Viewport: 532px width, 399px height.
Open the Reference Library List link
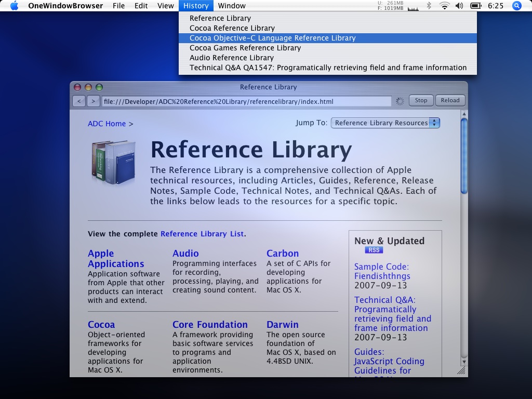(202, 234)
